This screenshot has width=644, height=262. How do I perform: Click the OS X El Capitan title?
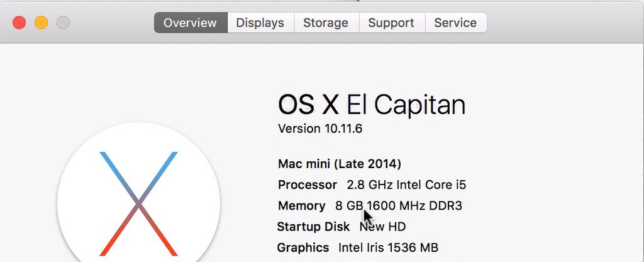point(372,105)
